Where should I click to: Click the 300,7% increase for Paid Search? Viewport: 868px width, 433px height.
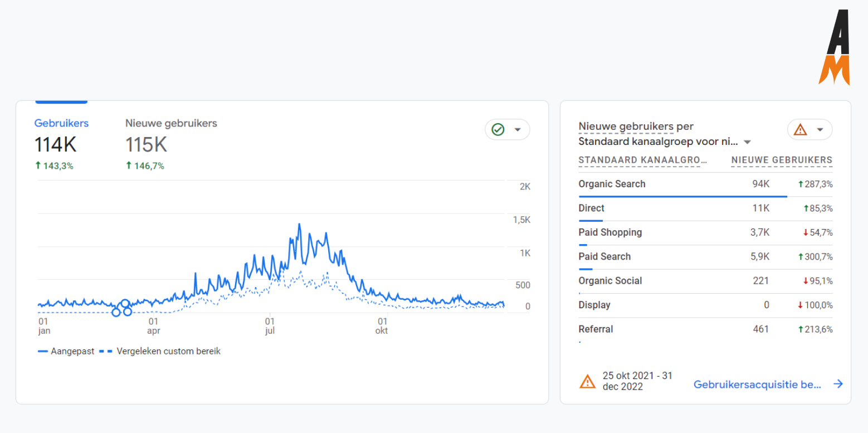point(815,257)
